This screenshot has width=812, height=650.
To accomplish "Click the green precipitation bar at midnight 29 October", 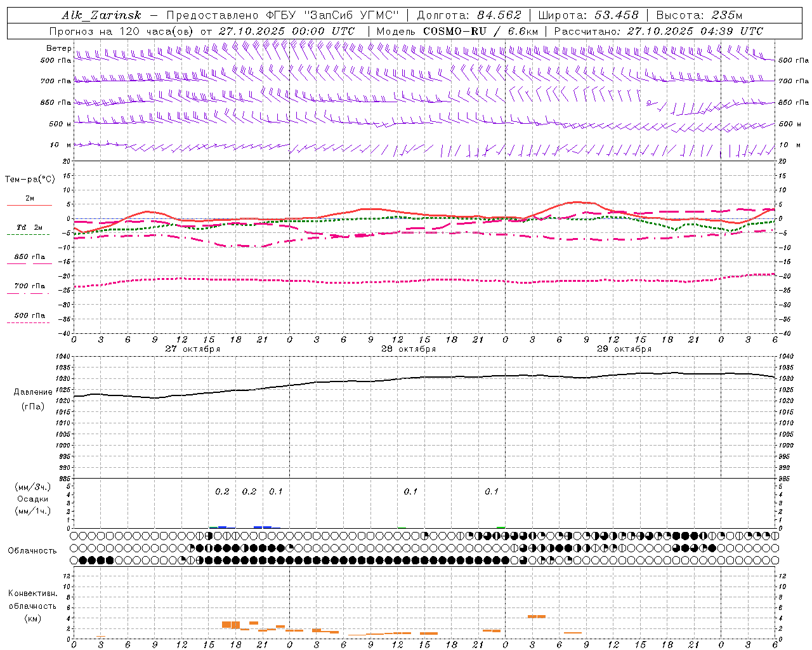I will (x=501, y=527).
